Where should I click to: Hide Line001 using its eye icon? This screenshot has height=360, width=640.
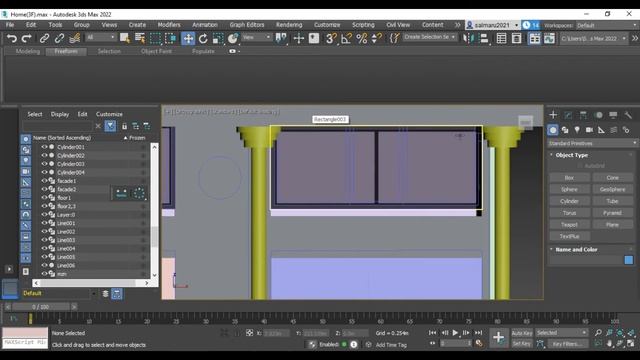44,223
